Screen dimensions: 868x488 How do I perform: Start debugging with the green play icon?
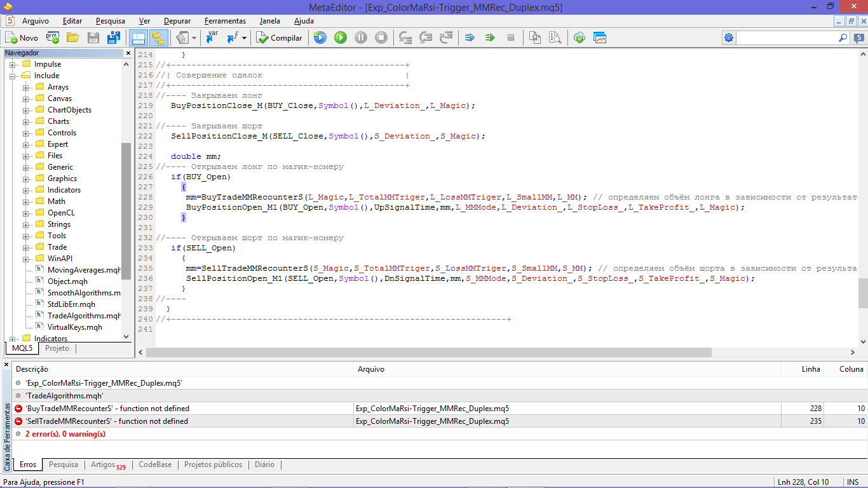click(341, 37)
